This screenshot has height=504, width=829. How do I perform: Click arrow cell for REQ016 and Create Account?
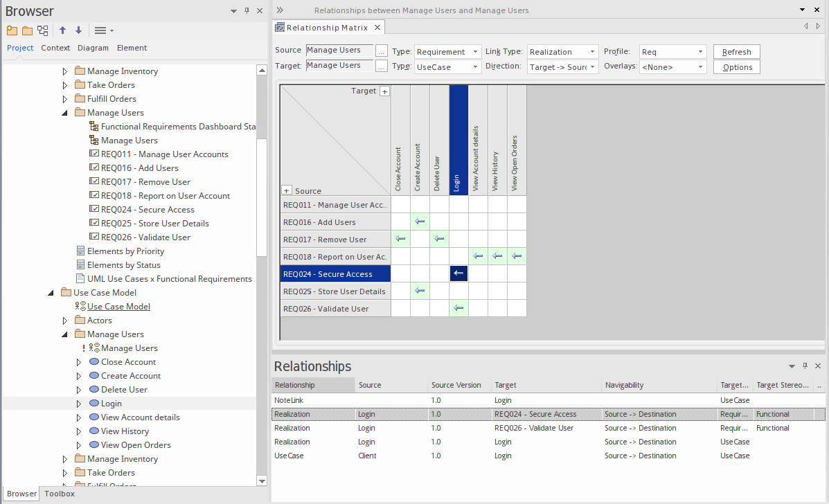(x=420, y=222)
